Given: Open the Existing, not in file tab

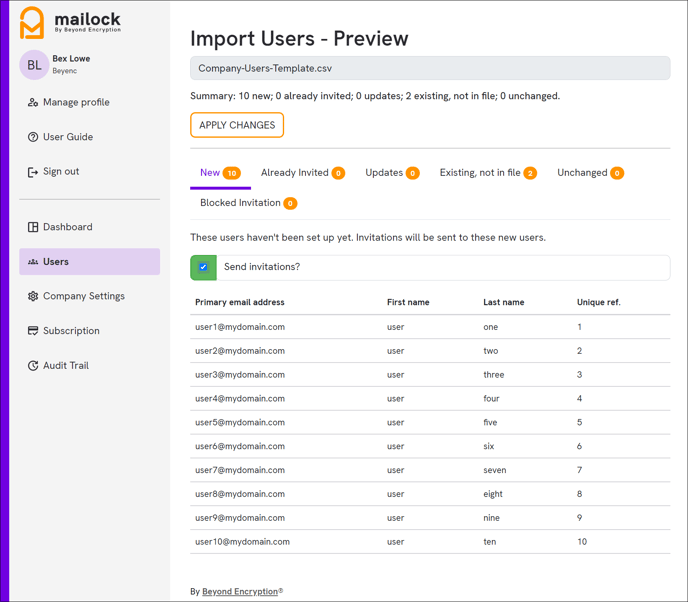Looking at the screenshot, I should [x=488, y=173].
